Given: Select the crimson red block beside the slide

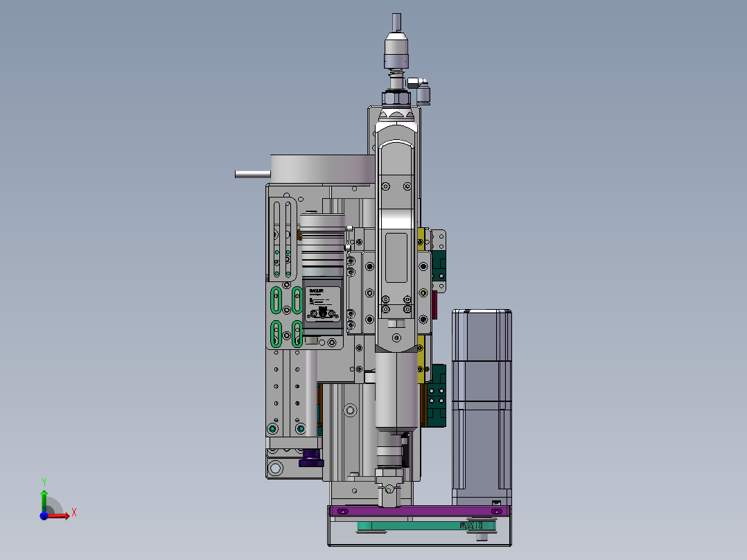Looking at the screenshot, I should click(434, 305).
